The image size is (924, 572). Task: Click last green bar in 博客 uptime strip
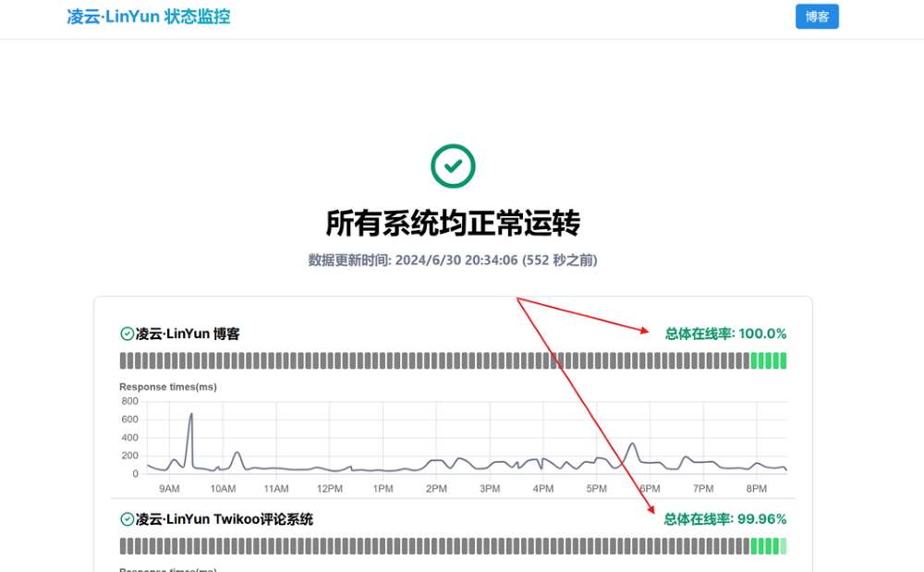(784, 360)
